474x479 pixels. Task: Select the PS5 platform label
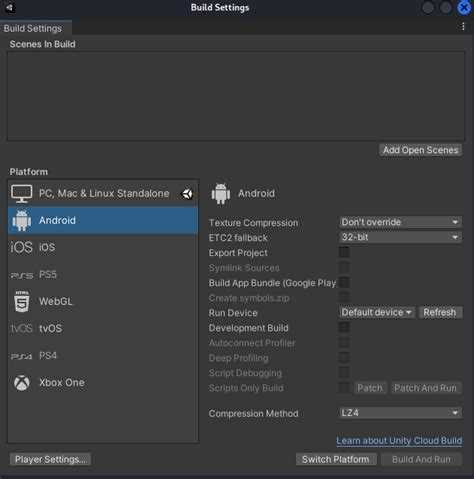click(48, 275)
